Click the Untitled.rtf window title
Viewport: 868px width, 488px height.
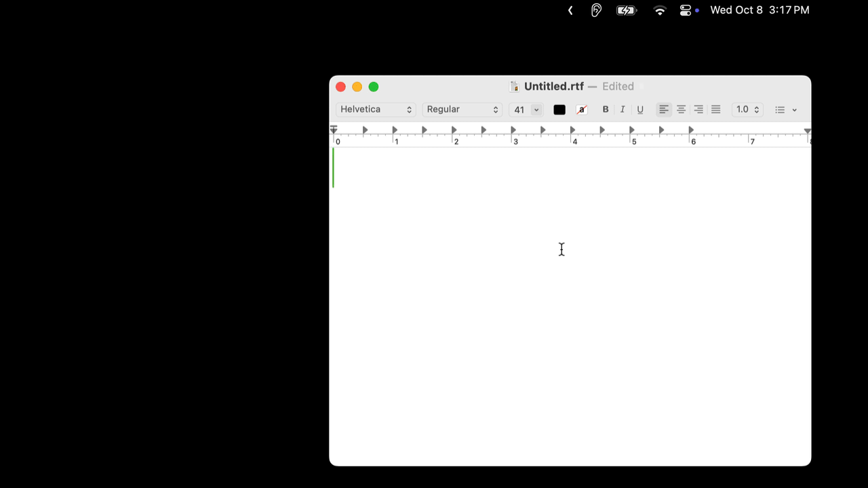(553, 87)
